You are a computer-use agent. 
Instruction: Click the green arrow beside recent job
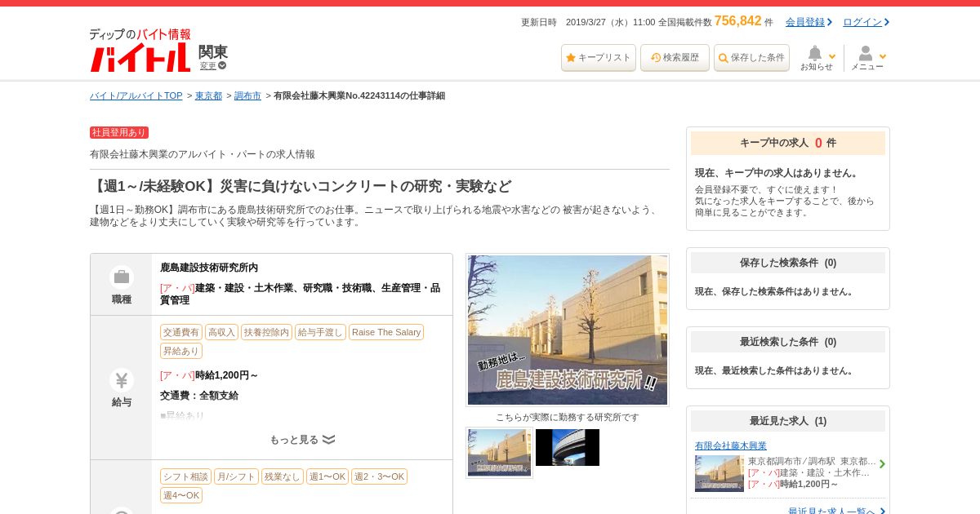(882, 464)
